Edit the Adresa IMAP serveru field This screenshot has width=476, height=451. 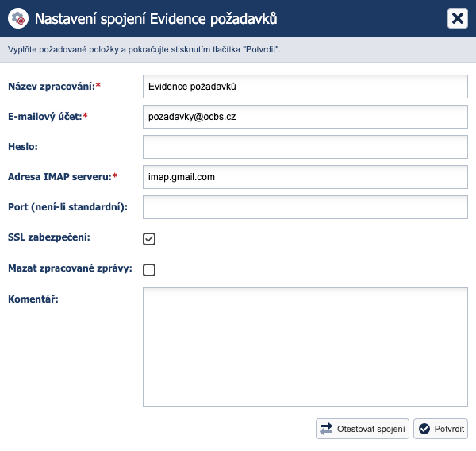coord(305,177)
